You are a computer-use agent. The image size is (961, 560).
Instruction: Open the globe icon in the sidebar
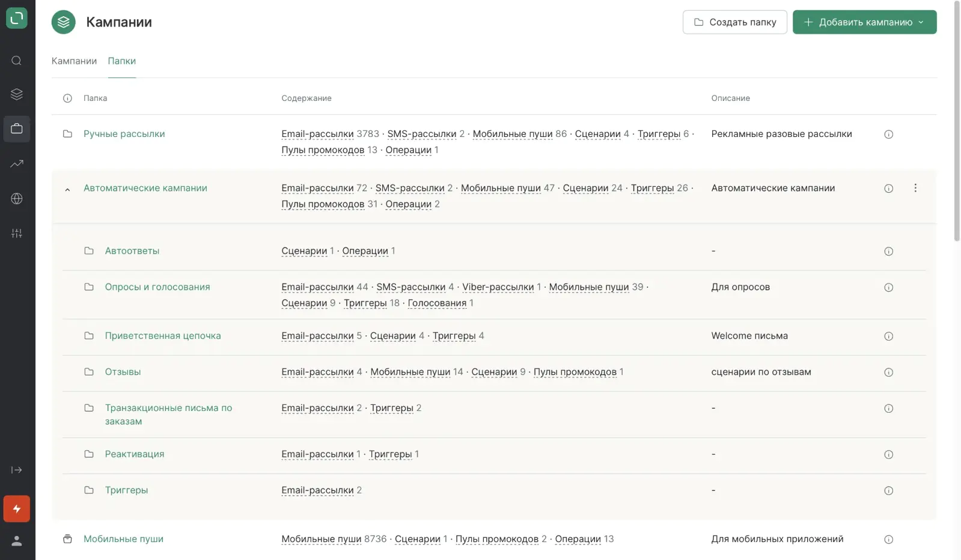[x=17, y=198]
